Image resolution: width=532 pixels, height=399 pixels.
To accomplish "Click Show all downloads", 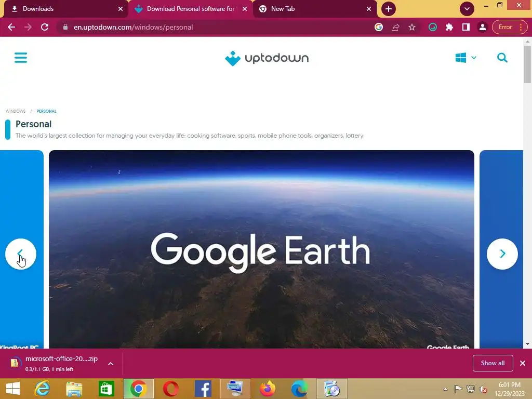I will click(493, 363).
